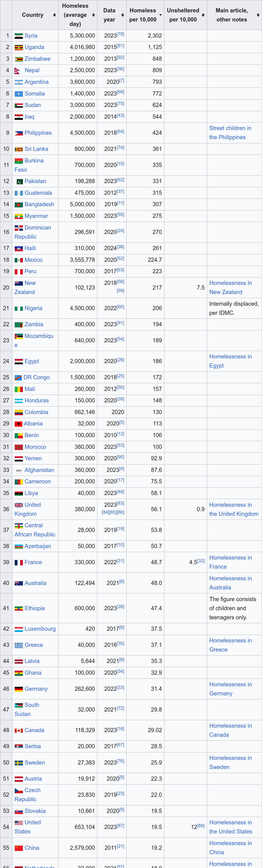Open Homelessness in the United Kingdom article
Screen dimensions: 262x868
tap(234, 509)
